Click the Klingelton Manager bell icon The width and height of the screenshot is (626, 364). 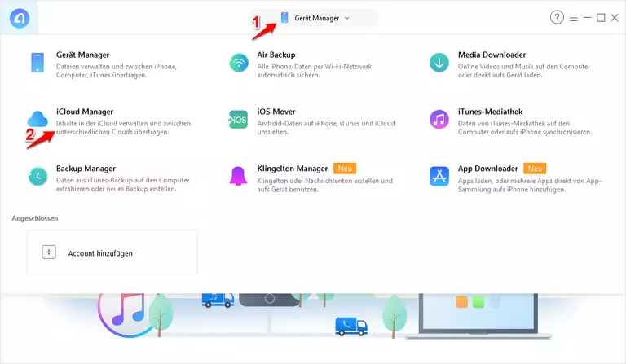coord(238,176)
